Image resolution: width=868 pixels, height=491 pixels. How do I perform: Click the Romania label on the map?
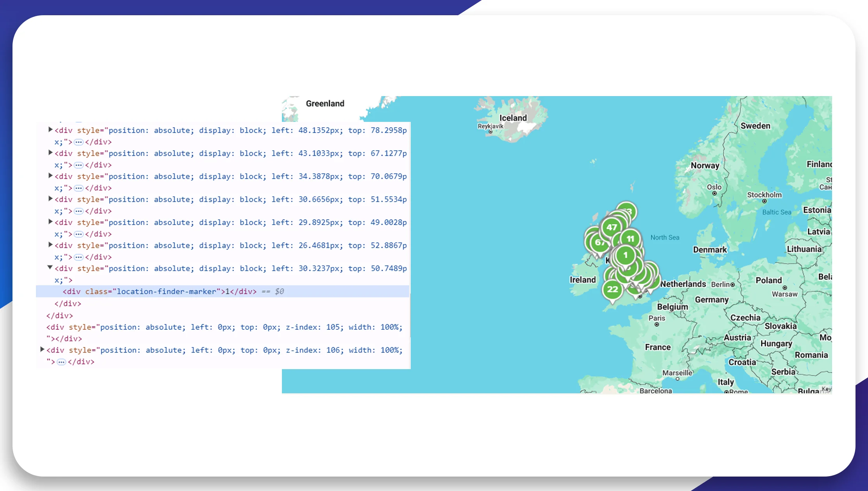point(811,355)
